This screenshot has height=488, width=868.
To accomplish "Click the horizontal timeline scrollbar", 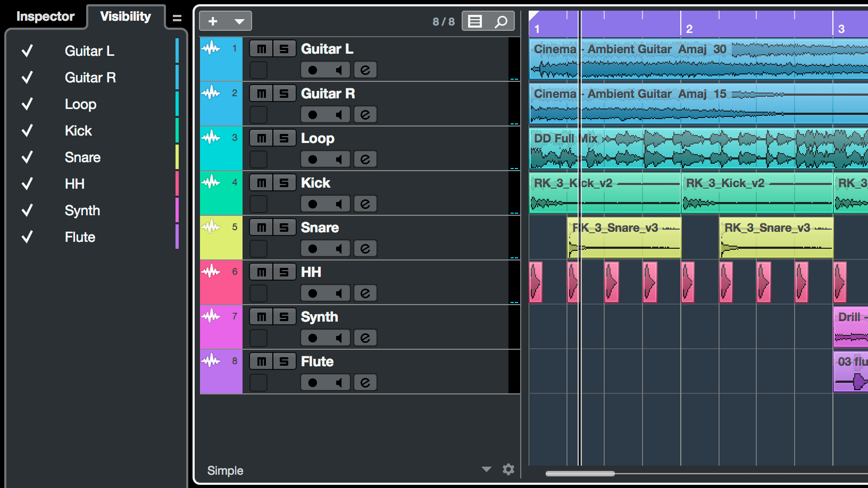I will pyautogui.click(x=580, y=473).
